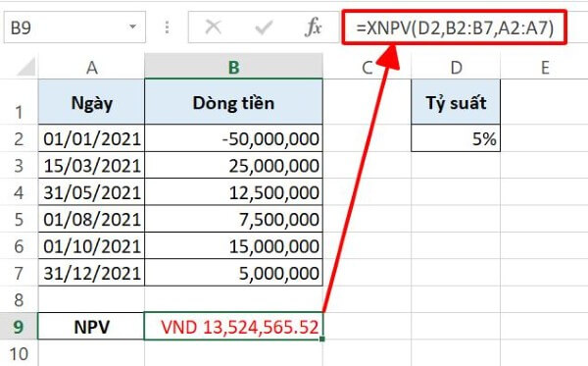Select date cell 01/10/2021

tap(91, 246)
